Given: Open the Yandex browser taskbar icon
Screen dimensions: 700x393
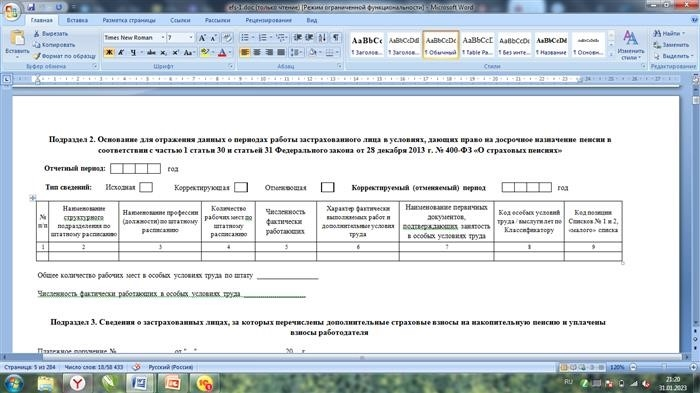Looking at the screenshot, I should click(78, 383).
